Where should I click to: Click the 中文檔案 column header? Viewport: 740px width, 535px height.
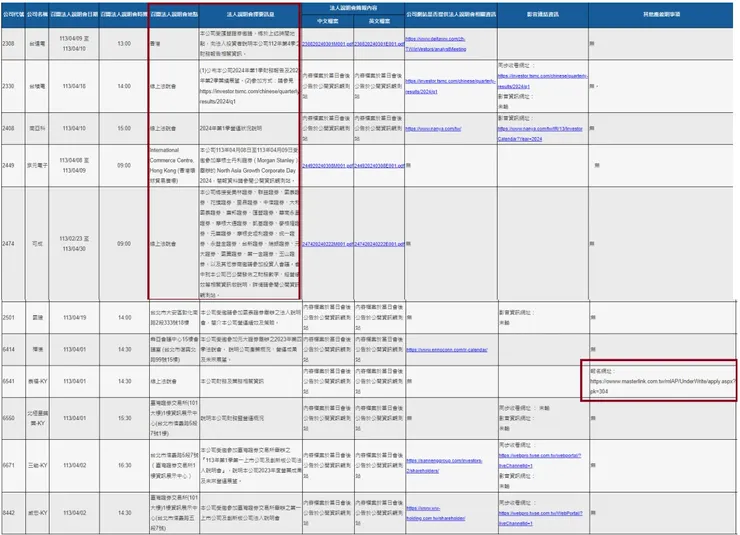point(328,21)
